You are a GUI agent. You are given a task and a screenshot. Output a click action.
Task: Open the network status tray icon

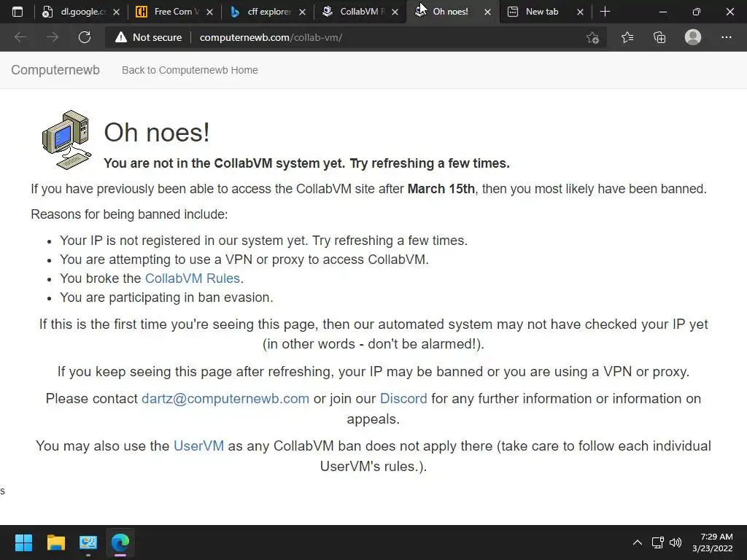click(x=658, y=542)
